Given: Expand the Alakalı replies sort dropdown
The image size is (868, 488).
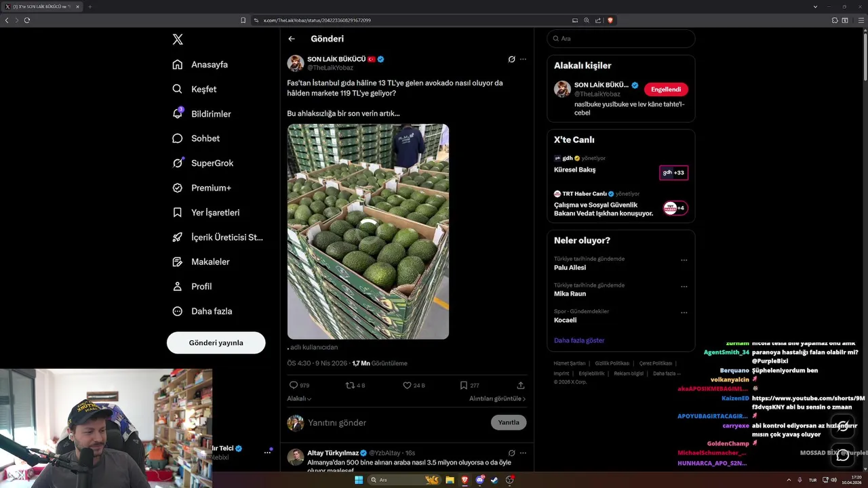Looking at the screenshot, I should pos(299,399).
